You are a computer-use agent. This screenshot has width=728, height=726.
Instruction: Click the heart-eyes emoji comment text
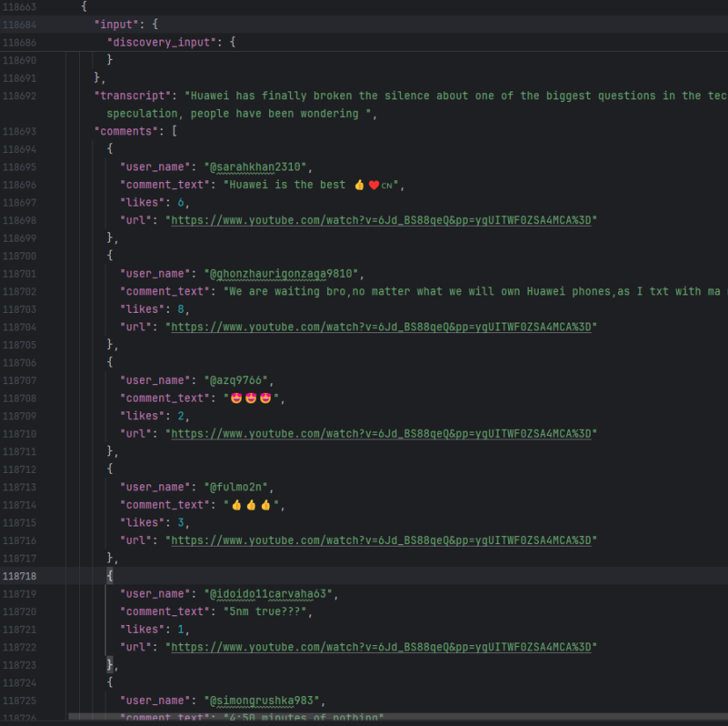[x=251, y=398]
